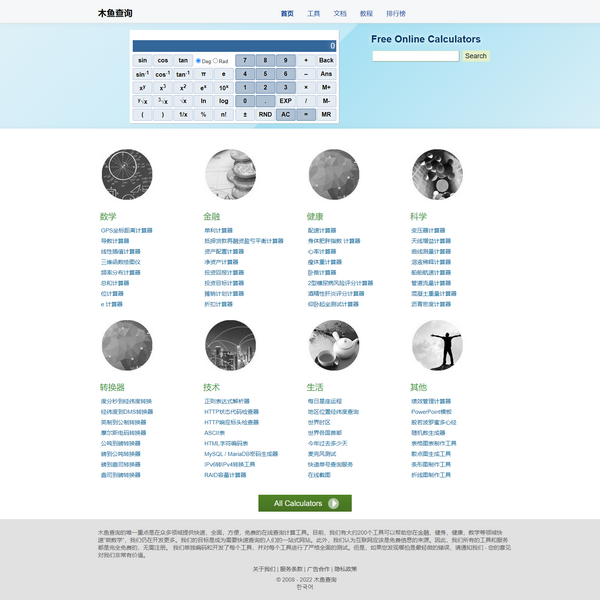
Task: Focus the Free Online Calculators search field
Action: [x=415, y=56]
